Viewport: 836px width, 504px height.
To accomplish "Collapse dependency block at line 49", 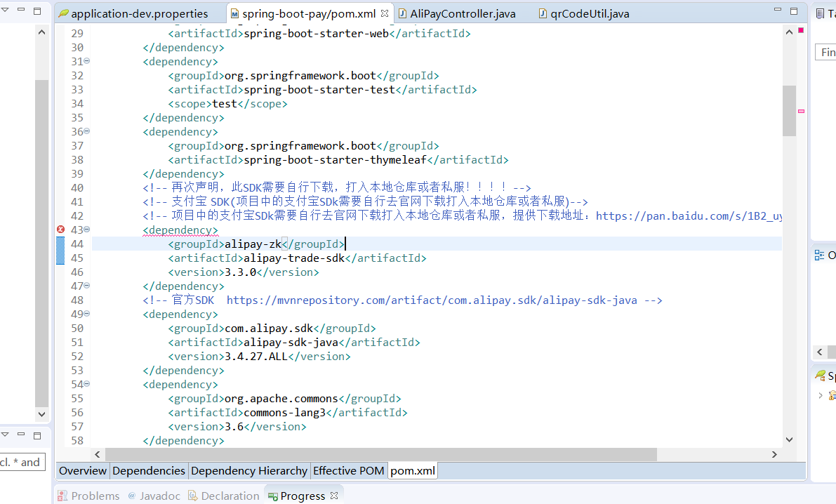I will (x=87, y=314).
